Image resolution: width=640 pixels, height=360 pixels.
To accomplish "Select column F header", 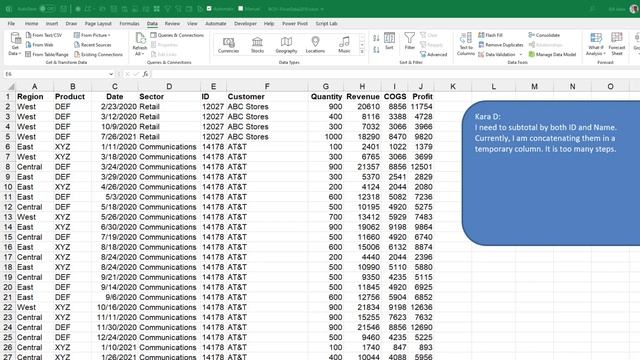I will [267, 87].
